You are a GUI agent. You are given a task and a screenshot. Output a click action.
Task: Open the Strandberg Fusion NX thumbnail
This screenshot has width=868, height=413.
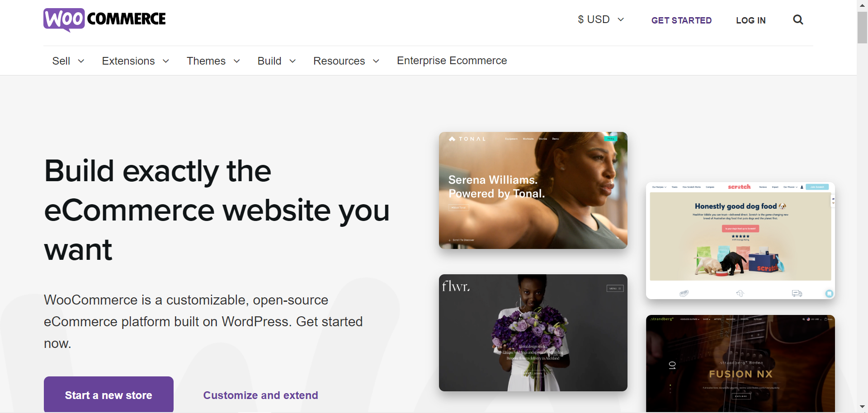coord(740,363)
